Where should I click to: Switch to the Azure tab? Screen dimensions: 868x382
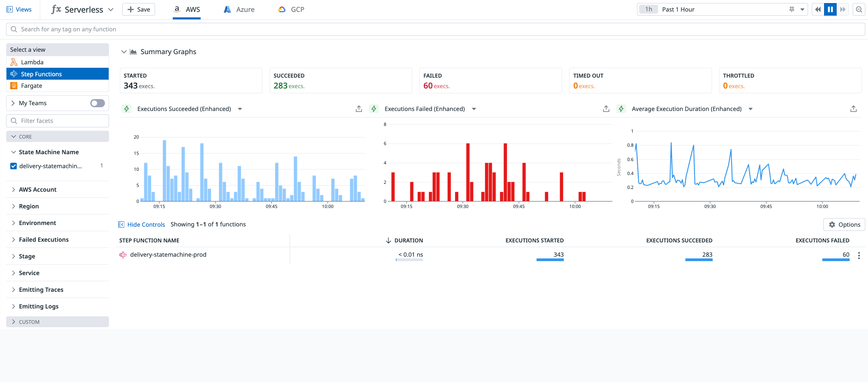pos(239,9)
